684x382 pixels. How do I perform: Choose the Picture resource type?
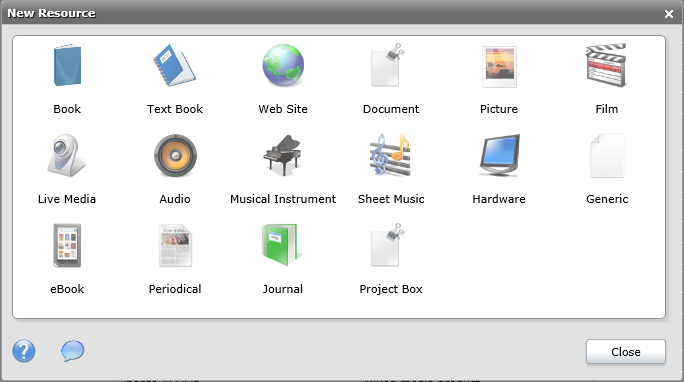click(x=499, y=66)
